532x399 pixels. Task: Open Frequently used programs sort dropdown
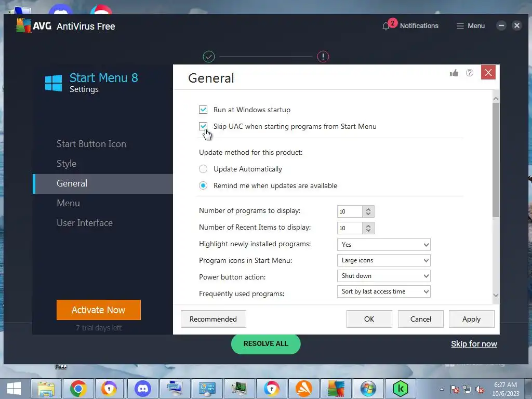(384, 291)
